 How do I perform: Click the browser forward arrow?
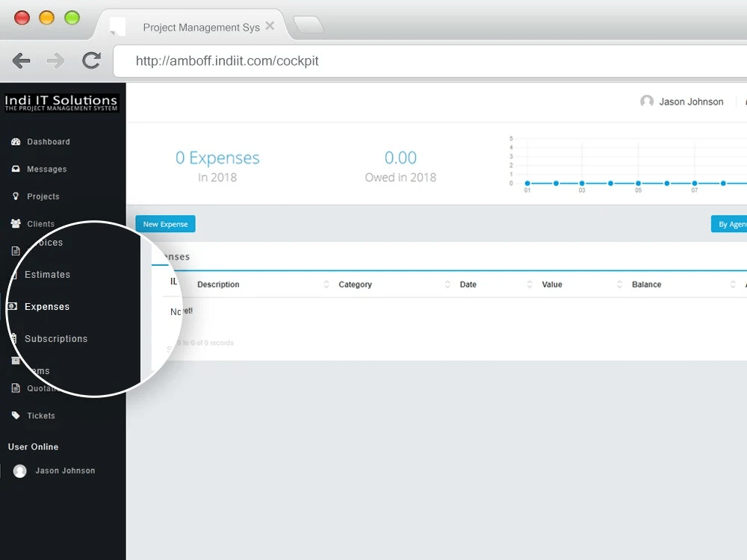56,60
